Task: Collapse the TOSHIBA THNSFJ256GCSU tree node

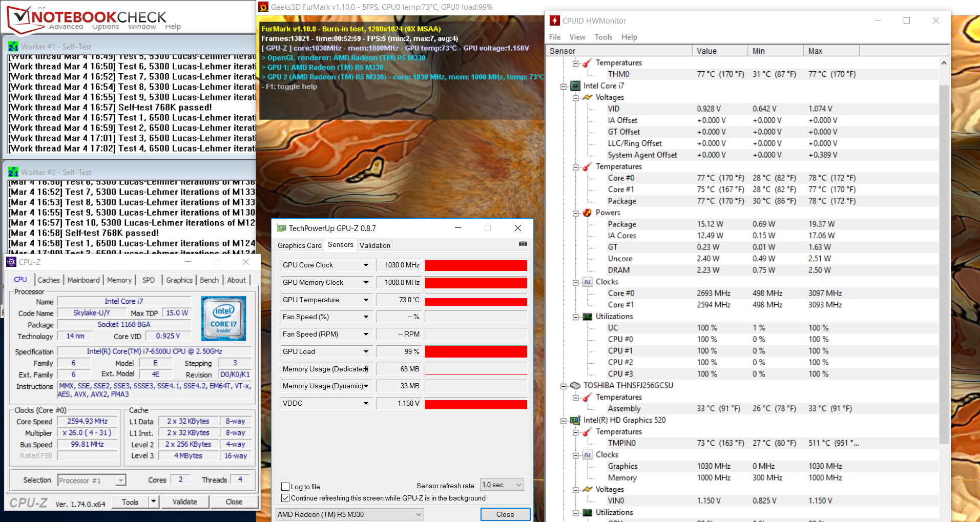Action: (563, 386)
